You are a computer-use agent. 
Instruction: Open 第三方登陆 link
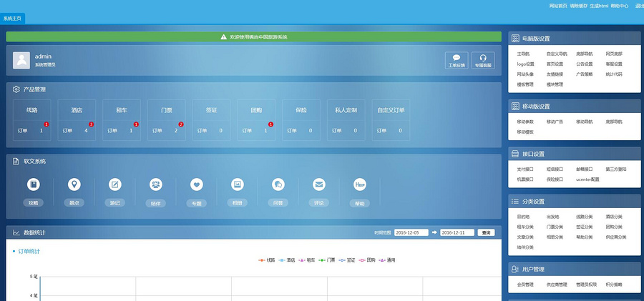coord(615,169)
